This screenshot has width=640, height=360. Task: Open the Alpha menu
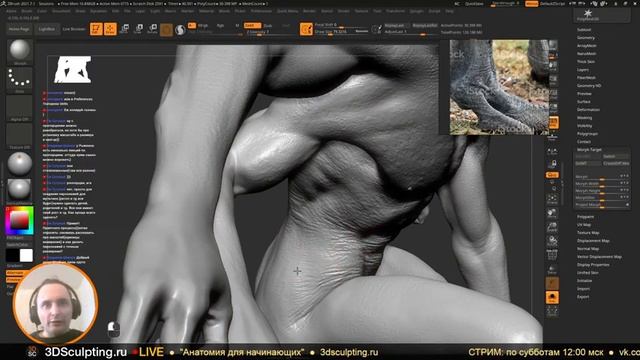pos(11,11)
